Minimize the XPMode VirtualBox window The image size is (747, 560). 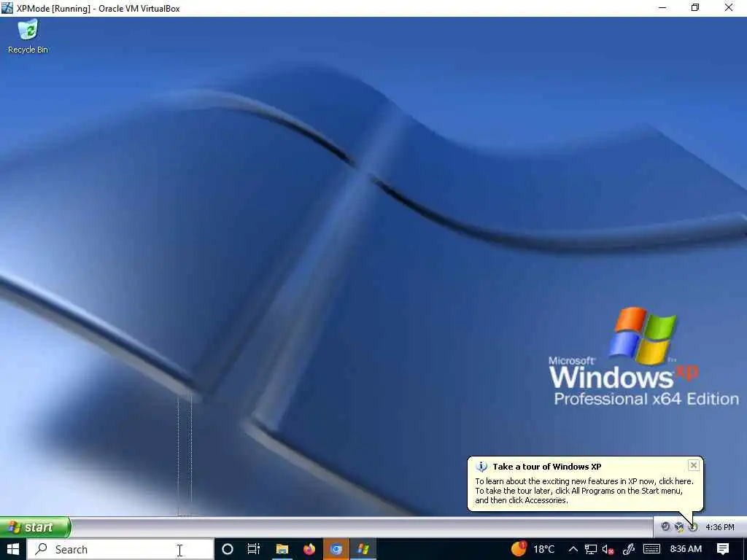(x=662, y=7)
